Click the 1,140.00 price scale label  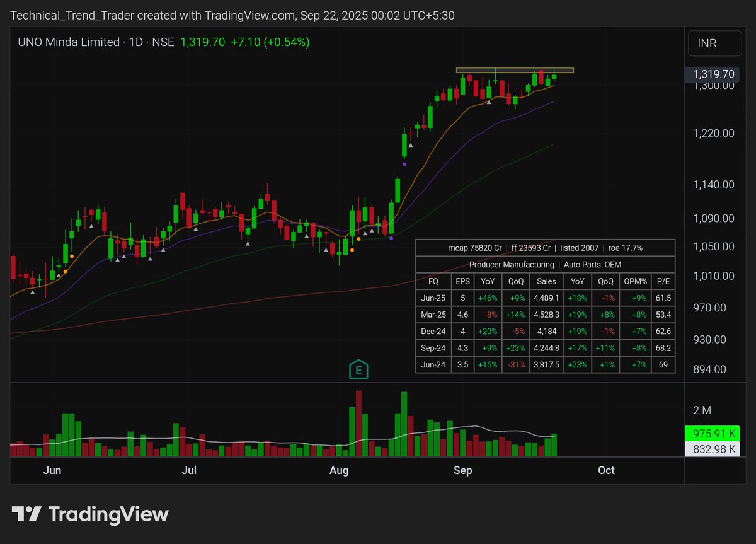(x=714, y=185)
